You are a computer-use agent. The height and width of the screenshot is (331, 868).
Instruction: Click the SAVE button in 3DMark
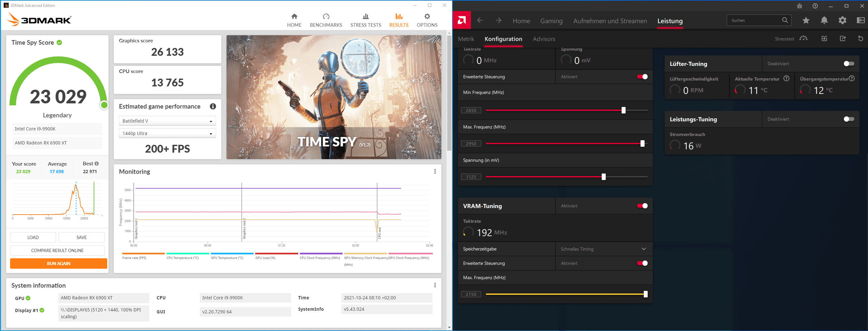pos(81,237)
